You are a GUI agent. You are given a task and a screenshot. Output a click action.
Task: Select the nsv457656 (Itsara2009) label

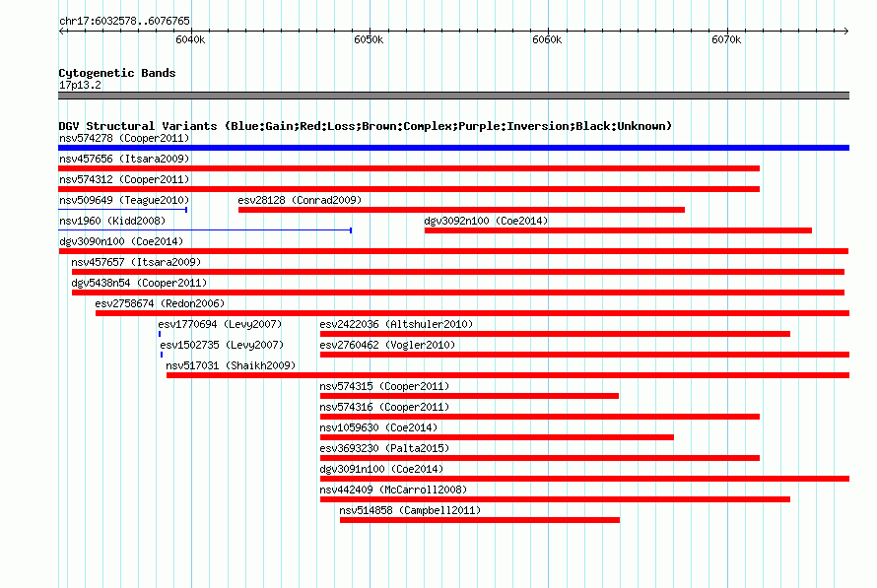point(124,159)
